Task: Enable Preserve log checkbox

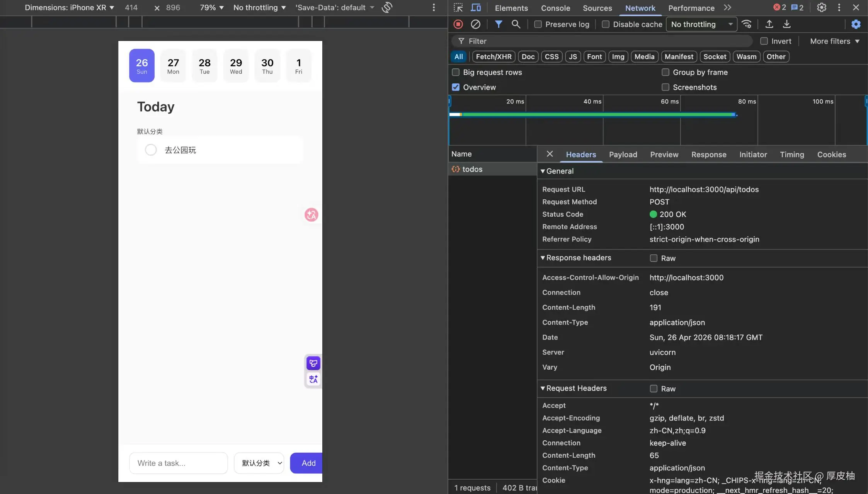Action: tap(538, 24)
